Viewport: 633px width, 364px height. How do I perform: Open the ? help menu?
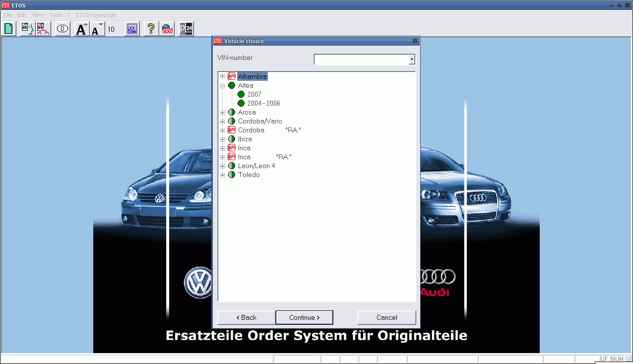point(69,15)
